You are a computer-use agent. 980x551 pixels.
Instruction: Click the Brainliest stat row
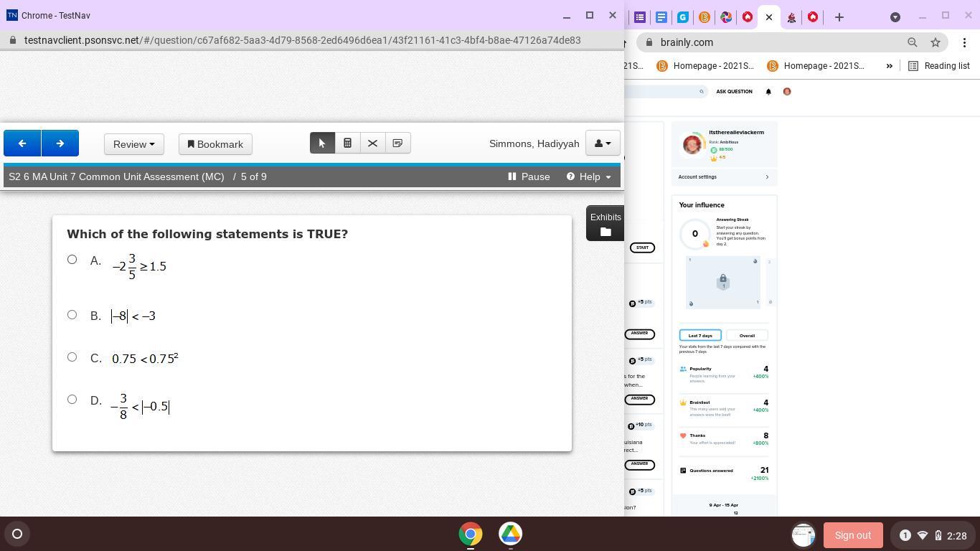[724, 407]
